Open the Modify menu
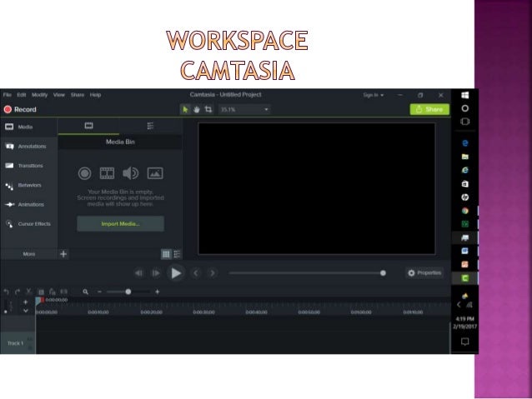This screenshot has width=532, height=399. (40, 95)
